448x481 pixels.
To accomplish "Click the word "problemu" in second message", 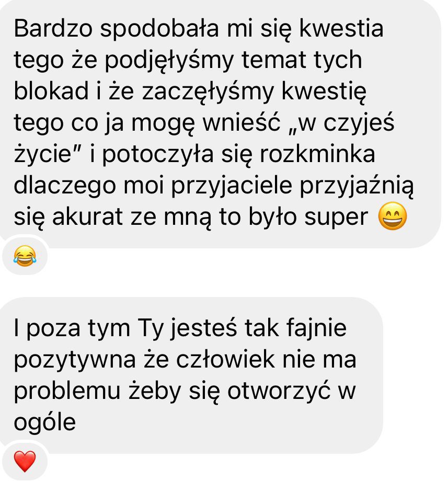I will (x=67, y=392).
